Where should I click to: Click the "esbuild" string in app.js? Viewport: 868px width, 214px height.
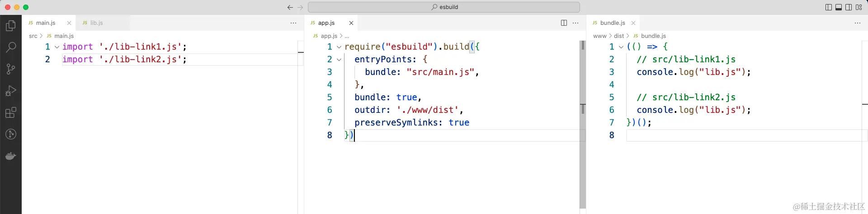(x=409, y=47)
